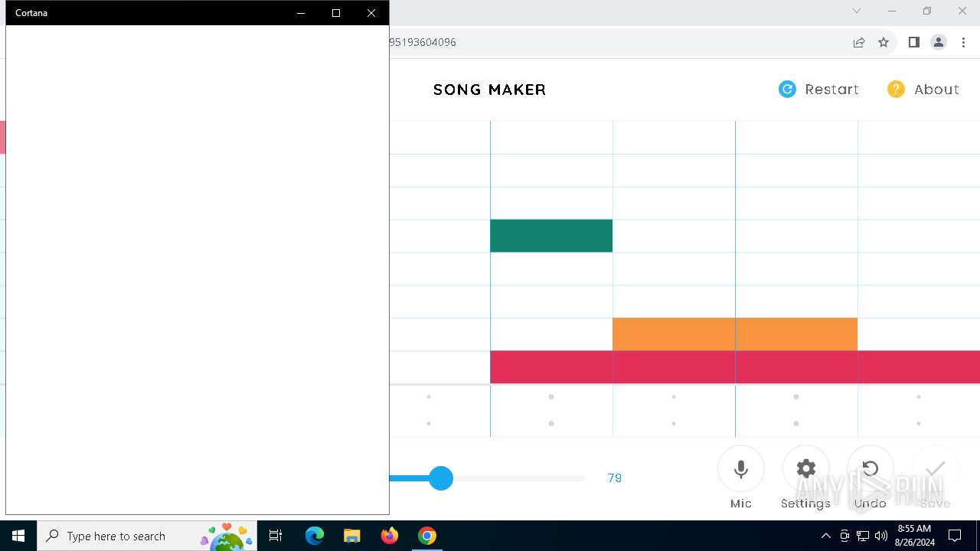This screenshot has width=980, height=551.
Task: Open notification center icon
Action: click(x=955, y=536)
